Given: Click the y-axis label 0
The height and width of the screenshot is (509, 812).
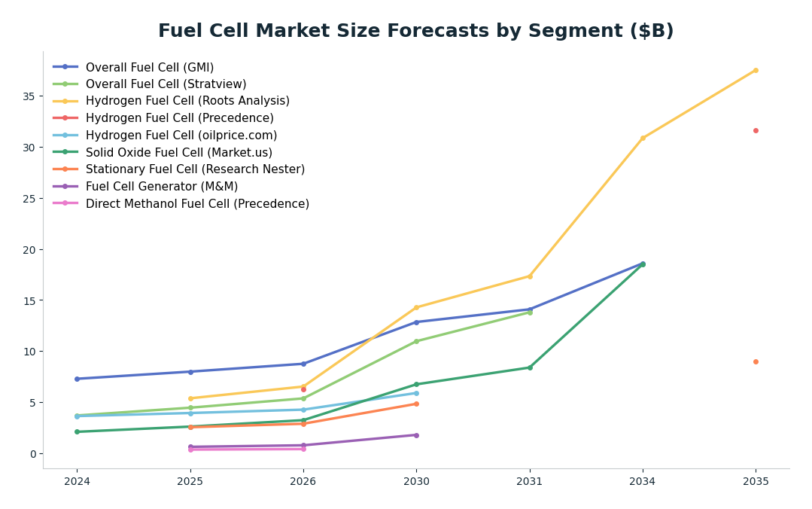Looking at the screenshot, I should [33, 454].
